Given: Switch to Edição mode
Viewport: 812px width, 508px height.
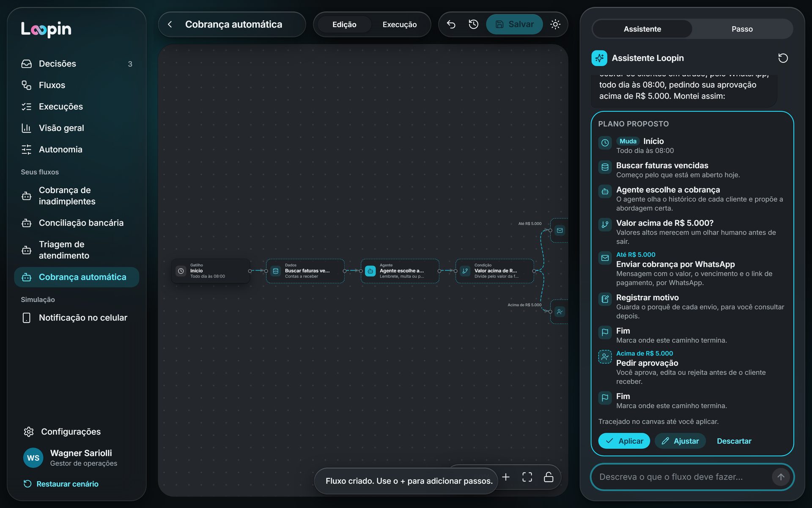Looking at the screenshot, I should [x=344, y=25].
